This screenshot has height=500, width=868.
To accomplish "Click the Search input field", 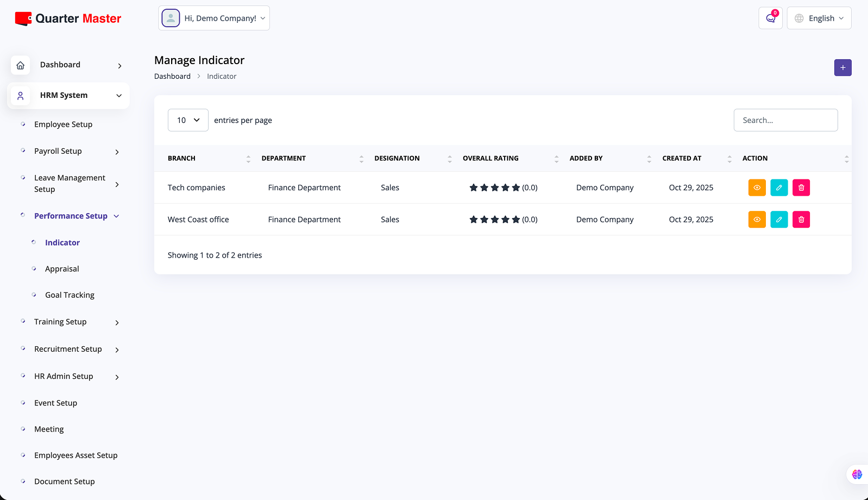I will (785, 120).
